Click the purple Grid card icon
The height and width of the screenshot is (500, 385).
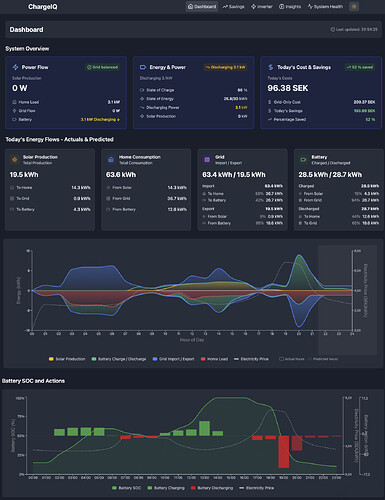click(207, 160)
